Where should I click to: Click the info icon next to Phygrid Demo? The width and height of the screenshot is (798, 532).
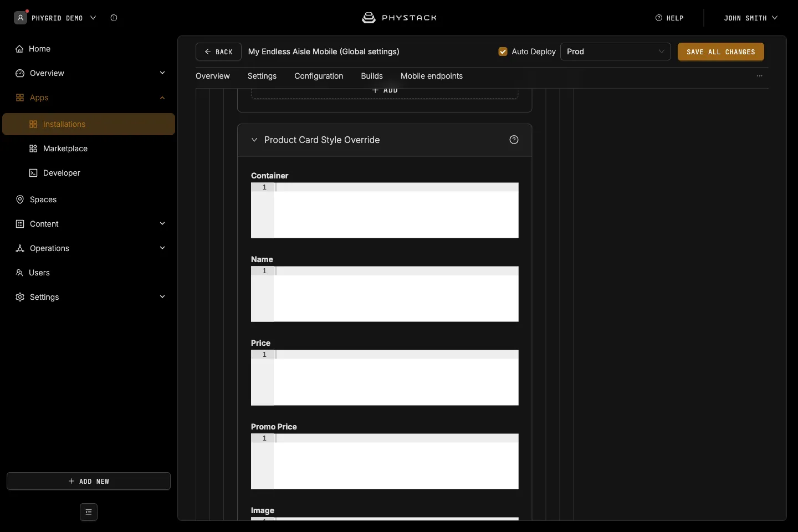(x=114, y=18)
